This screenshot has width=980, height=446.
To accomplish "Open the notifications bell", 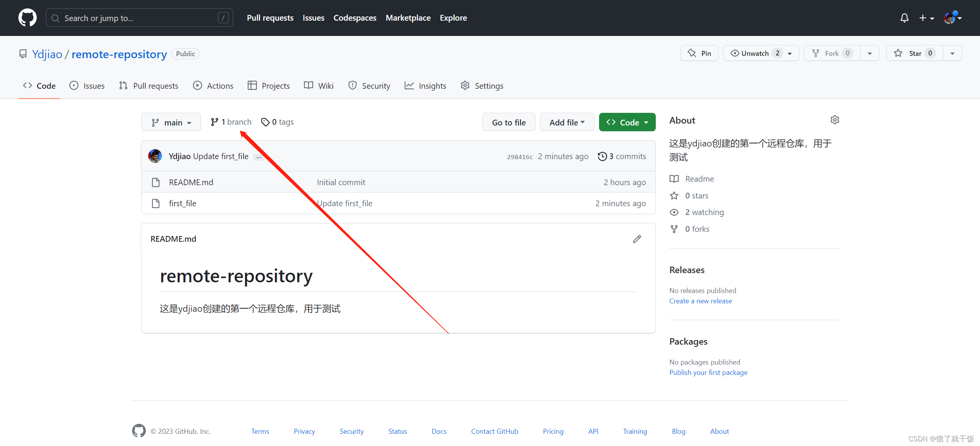I will (904, 18).
